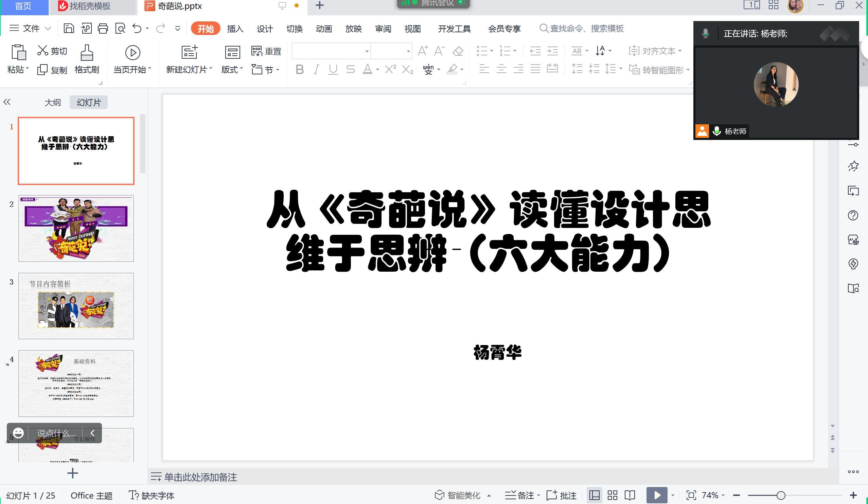Select slide 3 thumbnail 节目内容簡析
This screenshot has height=504, width=868.
pyautogui.click(x=76, y=306)
